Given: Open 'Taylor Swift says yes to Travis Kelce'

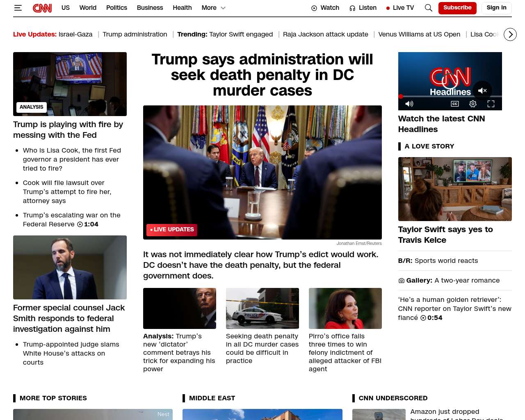Looking at the screenshot, I should (445, 235).
